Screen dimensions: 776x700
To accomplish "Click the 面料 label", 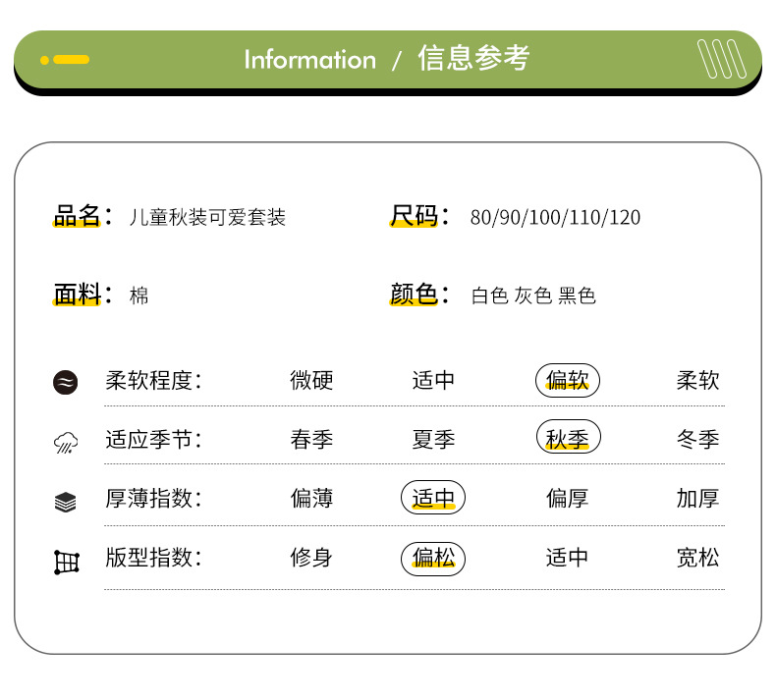I will (79, 294).
